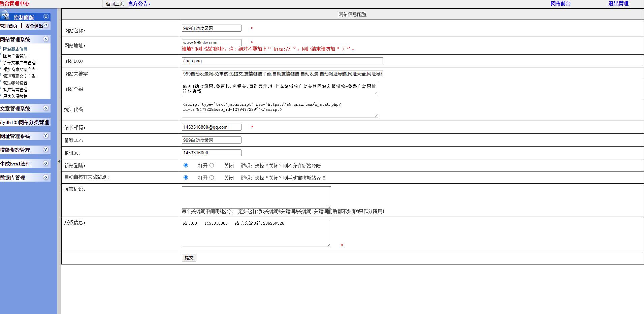Image resolution: width=644 pixels, height=314 pixels.
Task: Open 管理帐号设置 in sidebar
Action: click(15, 83)
